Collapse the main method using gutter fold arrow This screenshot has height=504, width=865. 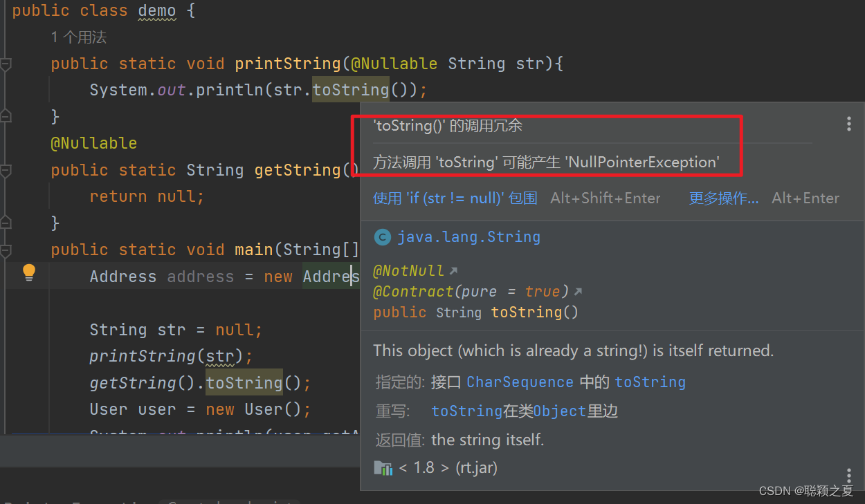coord(6,250)
